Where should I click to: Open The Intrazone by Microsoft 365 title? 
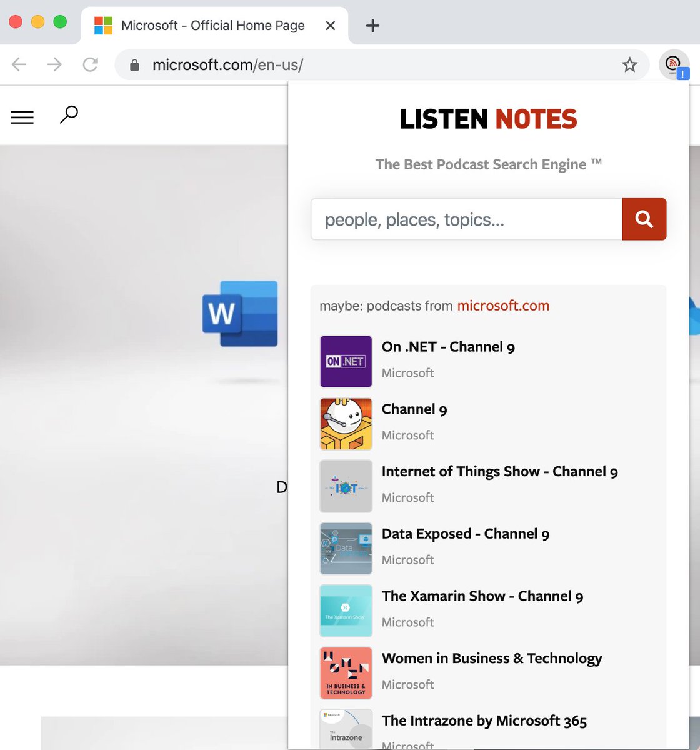(x=484, y=721)
